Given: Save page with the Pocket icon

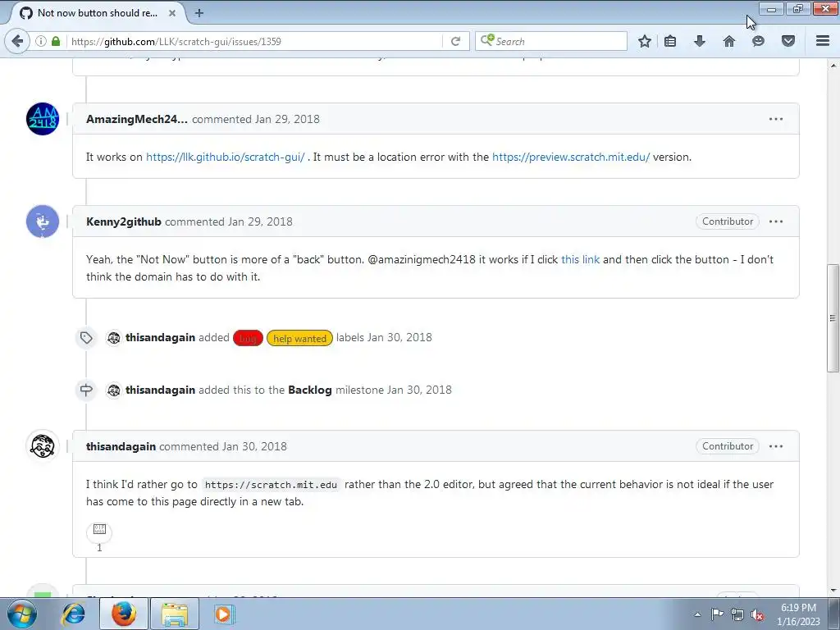Looking at the screenshot, I should [788, 41].
